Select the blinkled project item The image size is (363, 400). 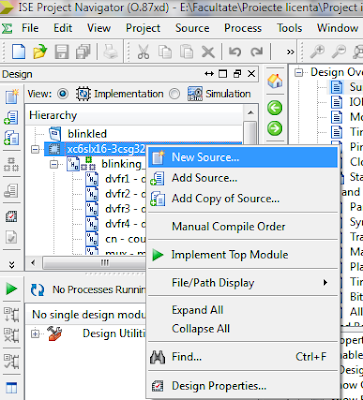pyautogui.click(x=87, y=134)
